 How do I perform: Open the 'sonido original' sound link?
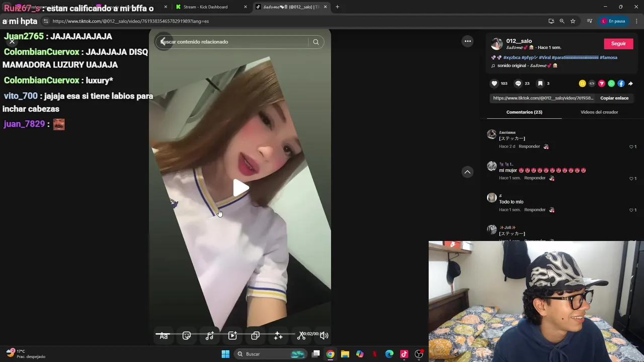(527, 65)
